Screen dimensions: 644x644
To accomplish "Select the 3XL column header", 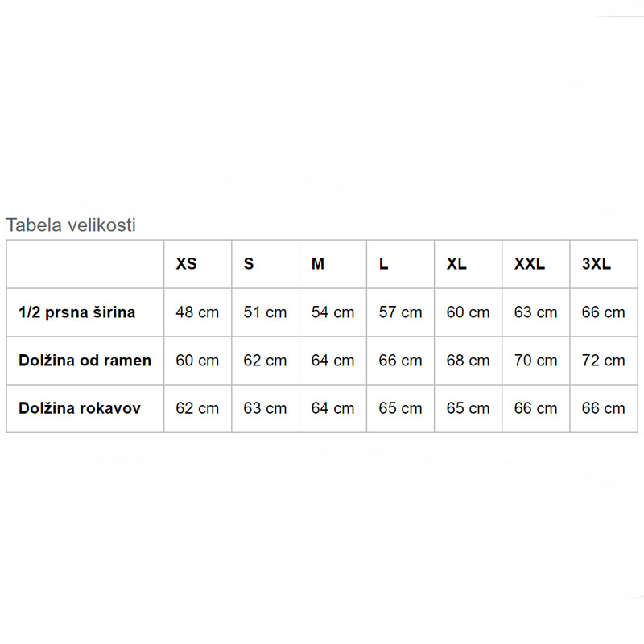I will click(x=597, y=264).
